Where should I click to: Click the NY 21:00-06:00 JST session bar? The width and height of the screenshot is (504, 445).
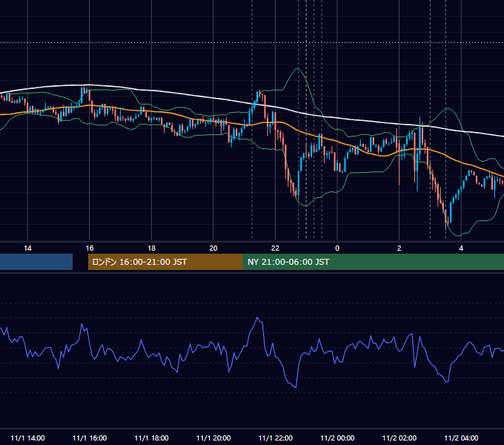pyautogui.click(x=373, y=262)
